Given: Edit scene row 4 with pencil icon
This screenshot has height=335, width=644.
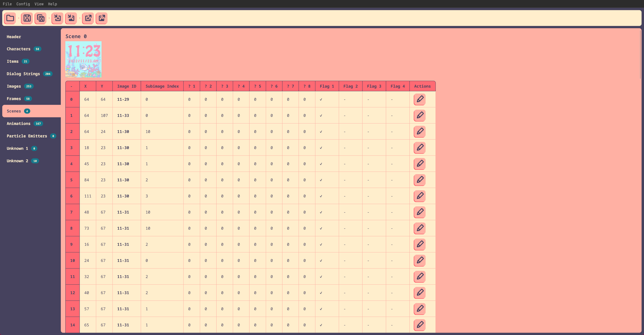Looking at the screenshot, I should pos(420,164).
